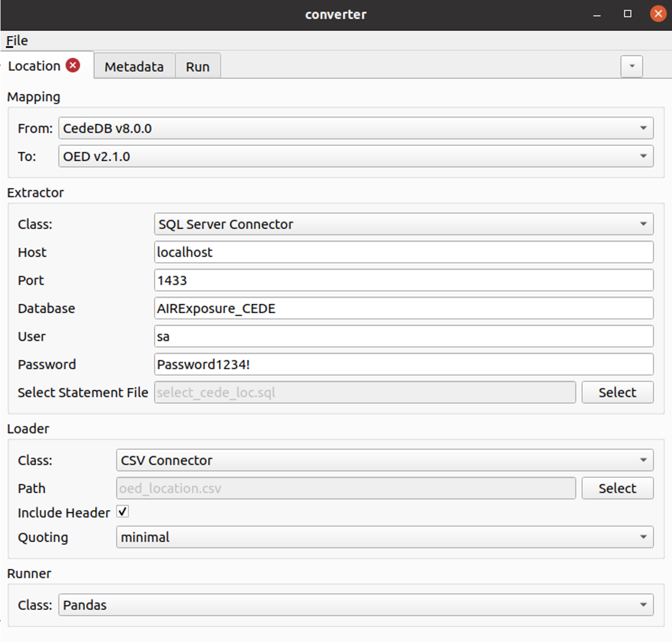Open the Runner Class Pandas dropdown

(x=356, y=605)
